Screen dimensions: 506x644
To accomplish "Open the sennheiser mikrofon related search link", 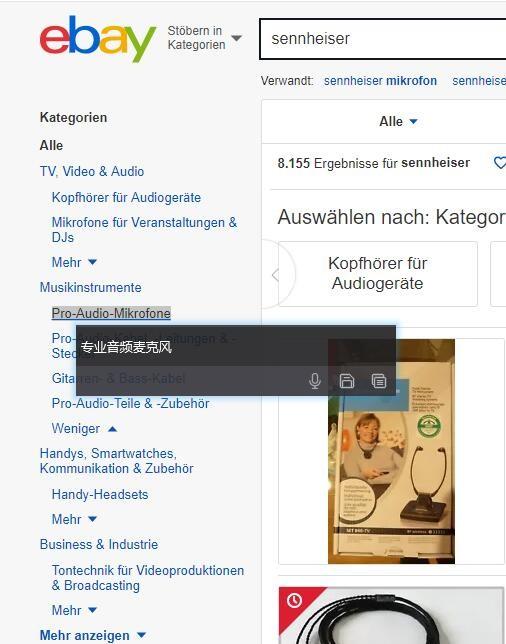I will pos(380,81).
